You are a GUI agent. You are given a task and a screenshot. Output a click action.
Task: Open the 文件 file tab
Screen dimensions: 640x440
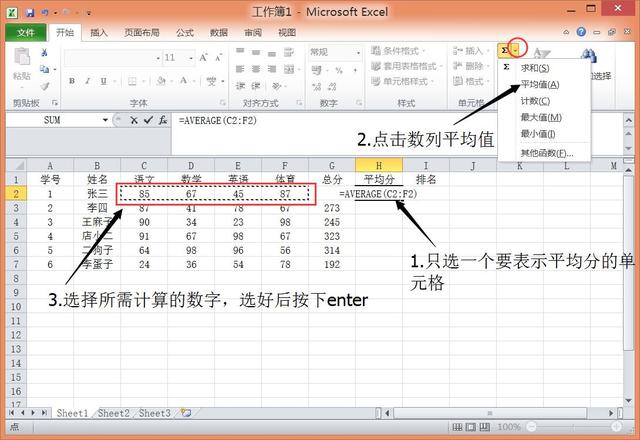(26, 32)
